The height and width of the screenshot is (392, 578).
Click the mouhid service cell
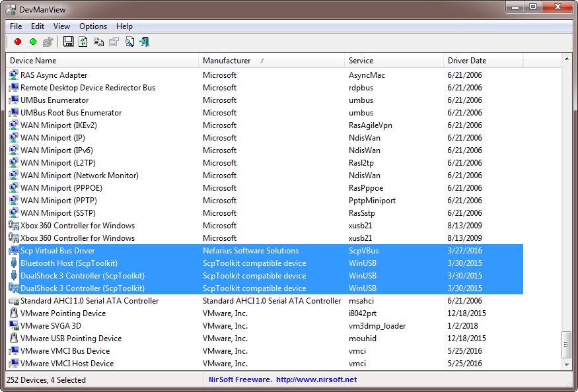click(x=363, y=338)
